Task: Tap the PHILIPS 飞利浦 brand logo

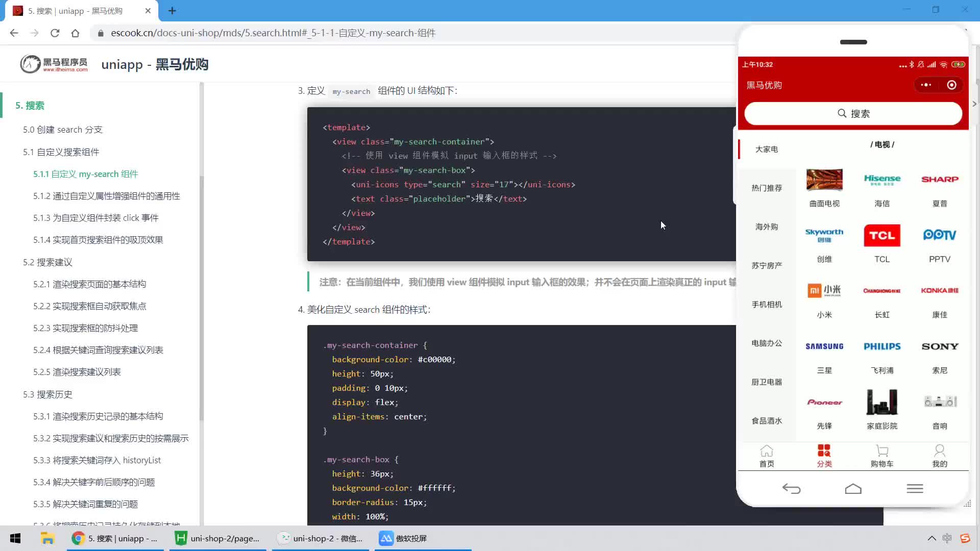Action: click(x=882, y=346)
